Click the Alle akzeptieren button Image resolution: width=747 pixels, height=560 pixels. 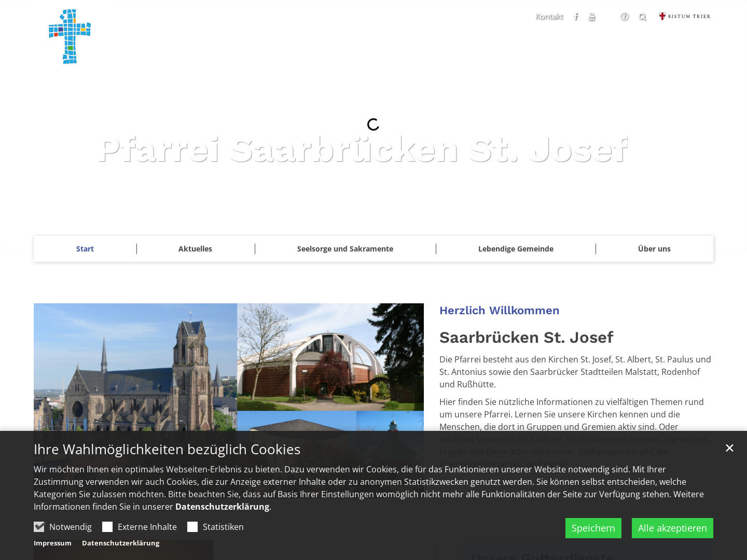(x=672, y=528)
